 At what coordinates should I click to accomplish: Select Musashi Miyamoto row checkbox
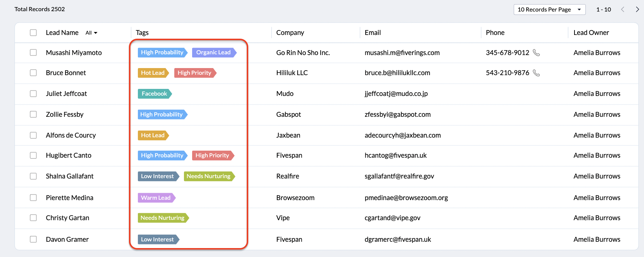[x=33, y=52]
